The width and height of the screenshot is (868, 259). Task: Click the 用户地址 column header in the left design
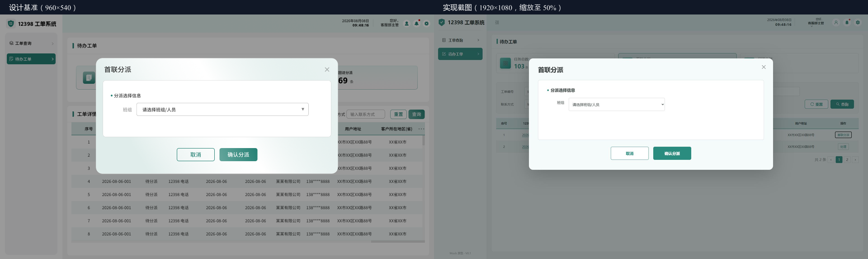point(353,129)
